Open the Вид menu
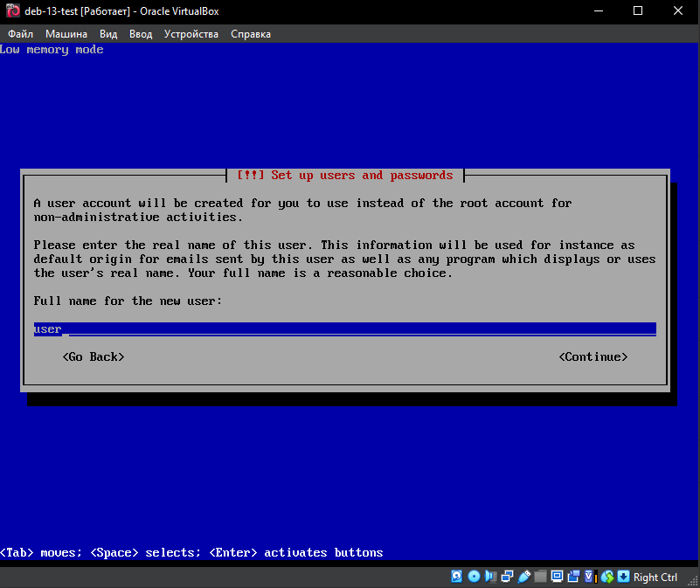 (x=108, y=34)
